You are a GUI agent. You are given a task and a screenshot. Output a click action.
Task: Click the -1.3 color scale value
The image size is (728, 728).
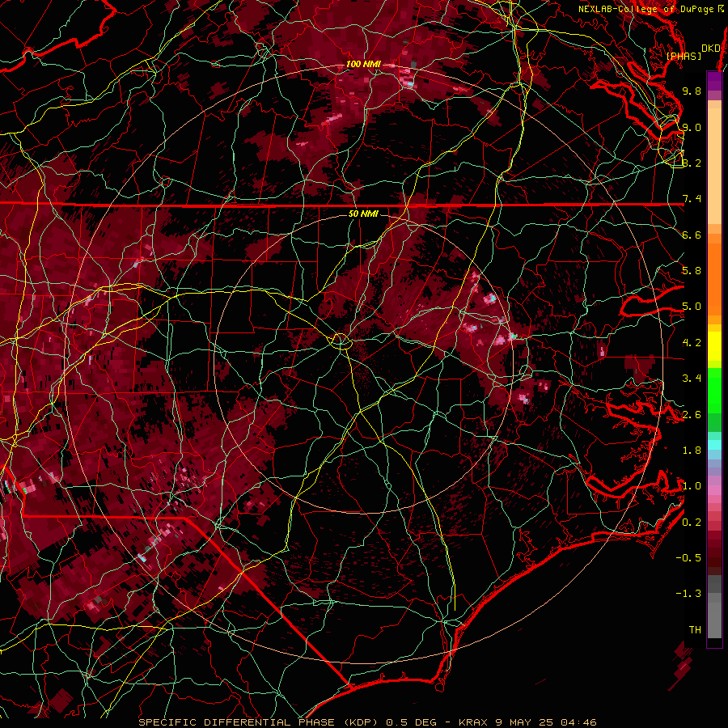pos(689,594)
